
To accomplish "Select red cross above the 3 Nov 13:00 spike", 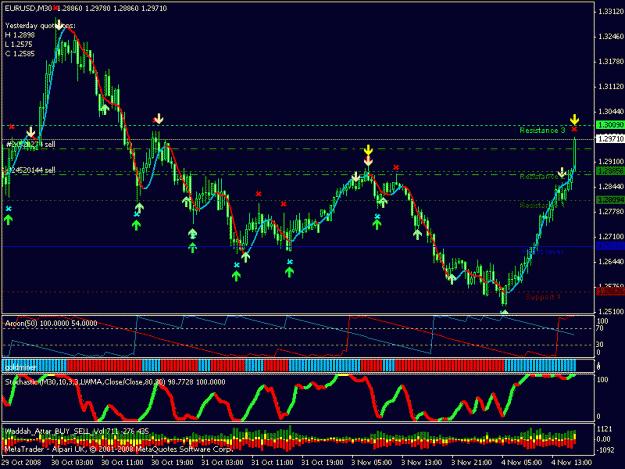I will click(396, 167).
